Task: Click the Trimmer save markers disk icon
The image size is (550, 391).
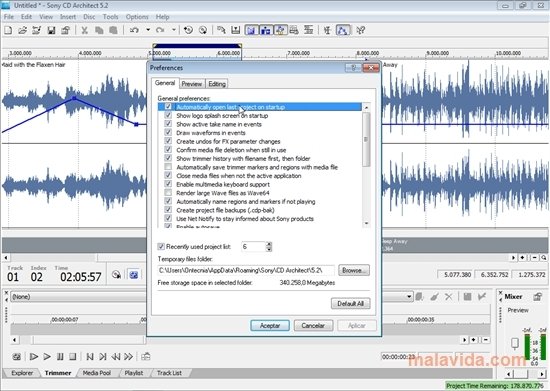Action: (x=467, y=297)
